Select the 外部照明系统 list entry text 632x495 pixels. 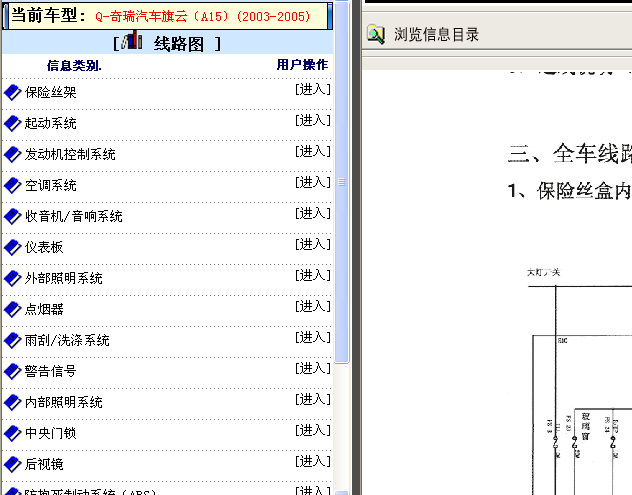pos(64,279)
